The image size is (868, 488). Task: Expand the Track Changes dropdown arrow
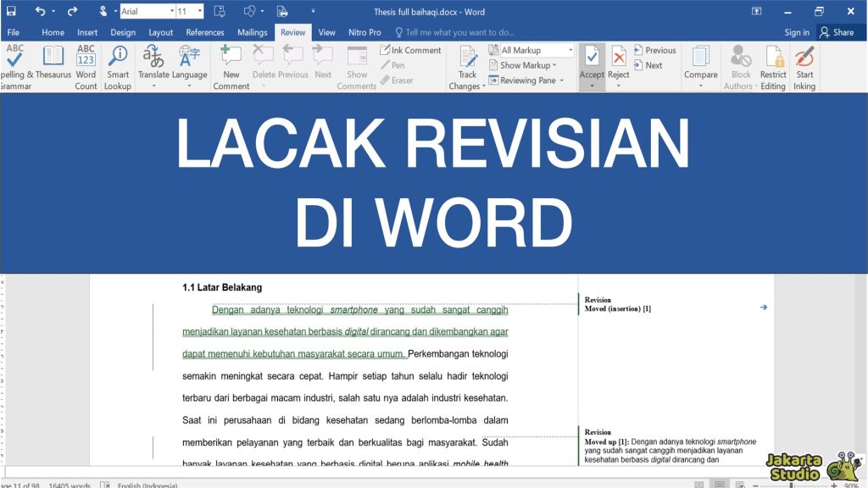pyautogui.click(x=483, y=86)
